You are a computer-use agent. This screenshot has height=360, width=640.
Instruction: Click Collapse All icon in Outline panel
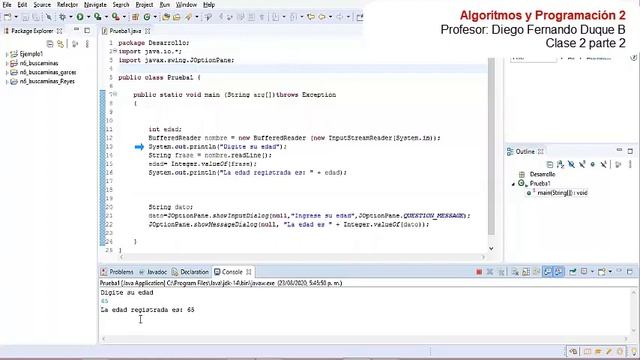pos(549,164)
